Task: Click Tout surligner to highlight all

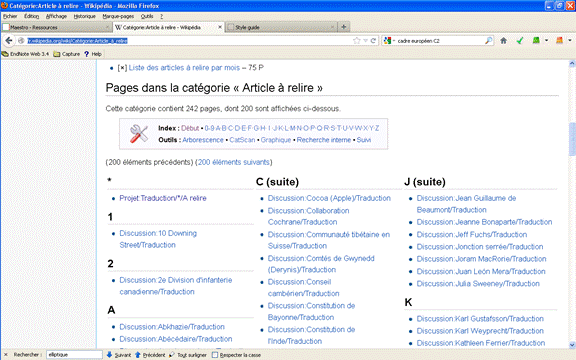Action: pos(188,355)
